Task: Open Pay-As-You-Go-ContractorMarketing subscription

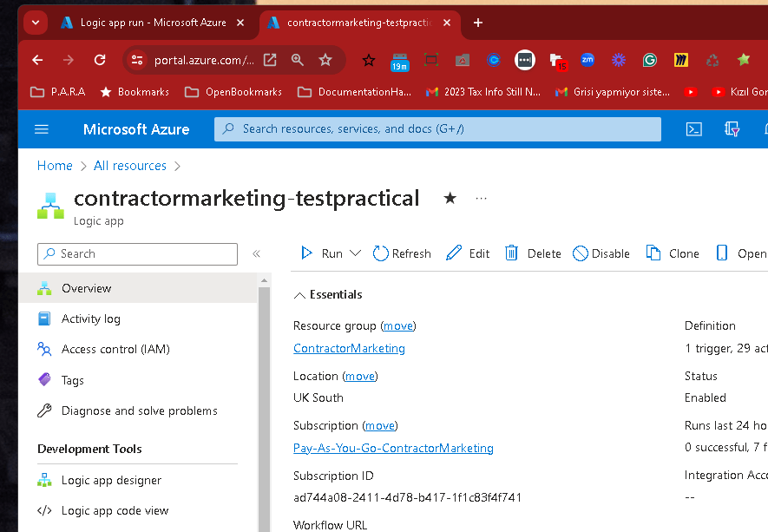Action: tap(393, 448)
